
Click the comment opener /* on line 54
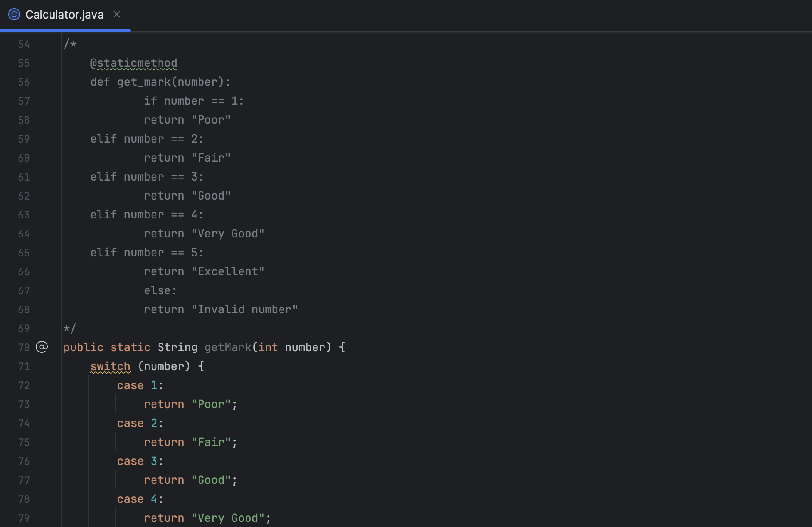tap(69, 44)
